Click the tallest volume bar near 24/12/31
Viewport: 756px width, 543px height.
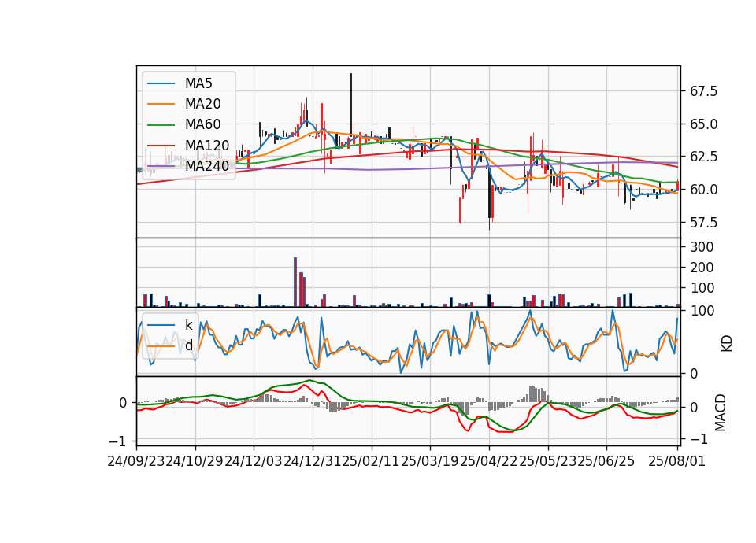295,283
